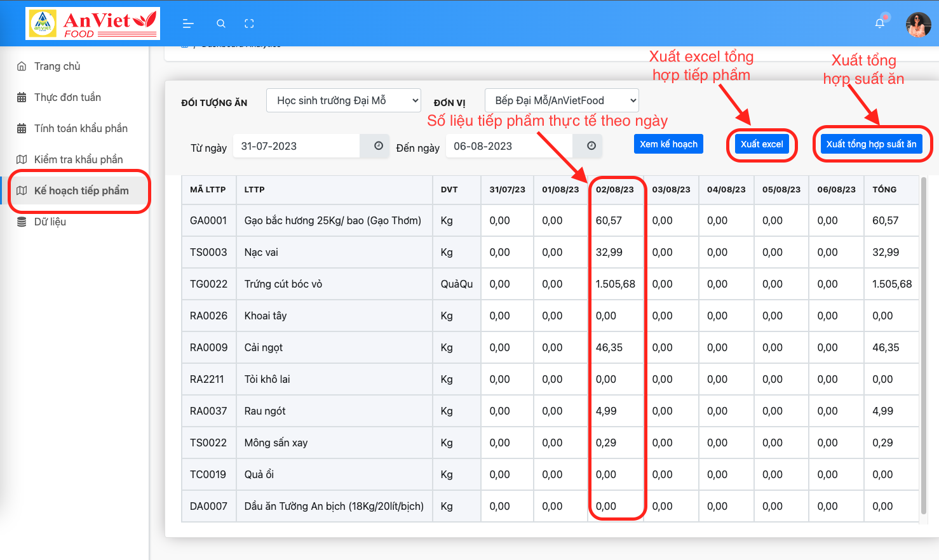Select the Dữ liệu database icon in sidebar
939x560 pixels.
point(21,222)
